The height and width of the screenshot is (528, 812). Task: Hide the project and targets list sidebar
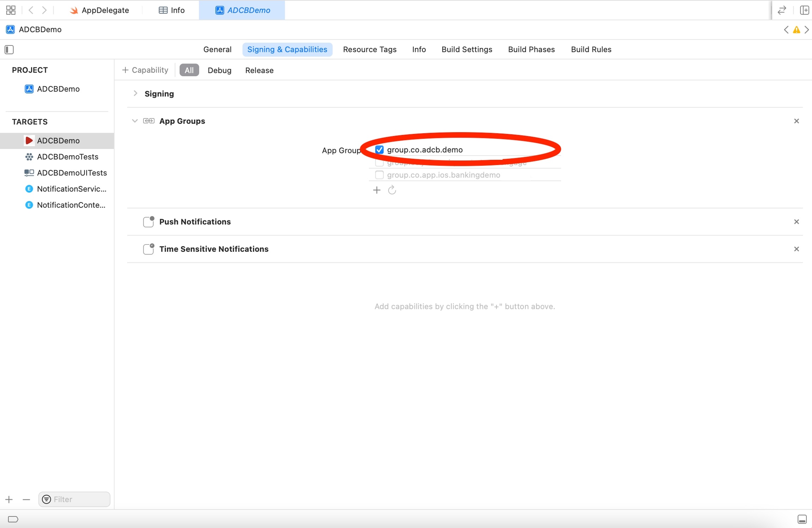coord(9,49)
